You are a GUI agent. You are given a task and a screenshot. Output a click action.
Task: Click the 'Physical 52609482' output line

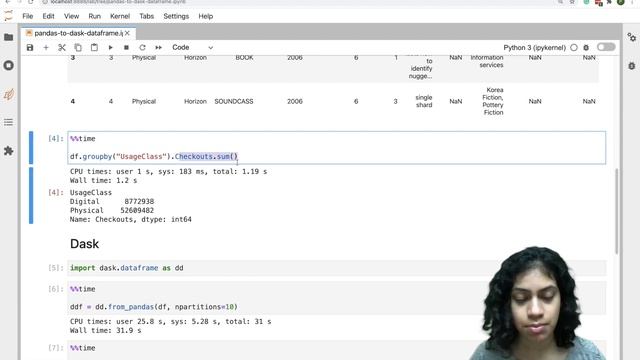point(112,211)
